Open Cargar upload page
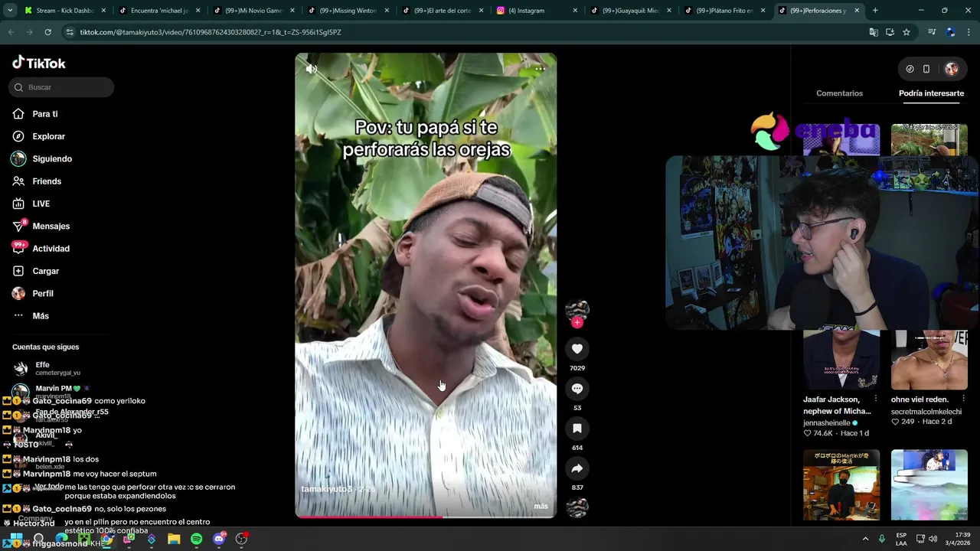Viewport: 980px width, 551px height. 45,271
